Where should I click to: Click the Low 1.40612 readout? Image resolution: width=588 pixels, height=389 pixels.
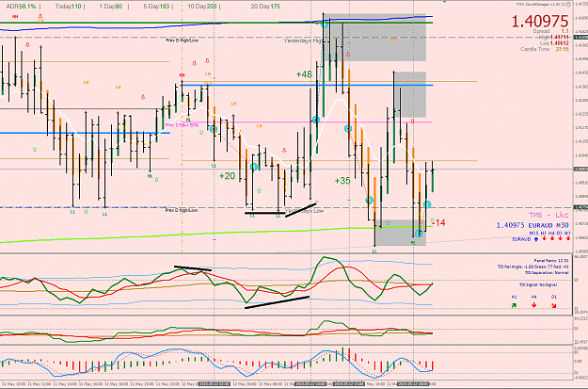pyautogui.click(x=554, y=43)
